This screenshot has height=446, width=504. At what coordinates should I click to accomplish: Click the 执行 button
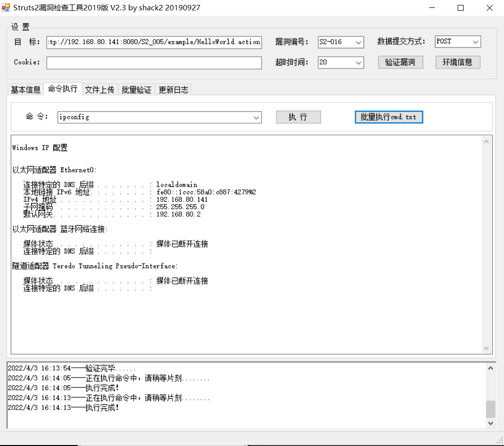click(x=298, y=117)
